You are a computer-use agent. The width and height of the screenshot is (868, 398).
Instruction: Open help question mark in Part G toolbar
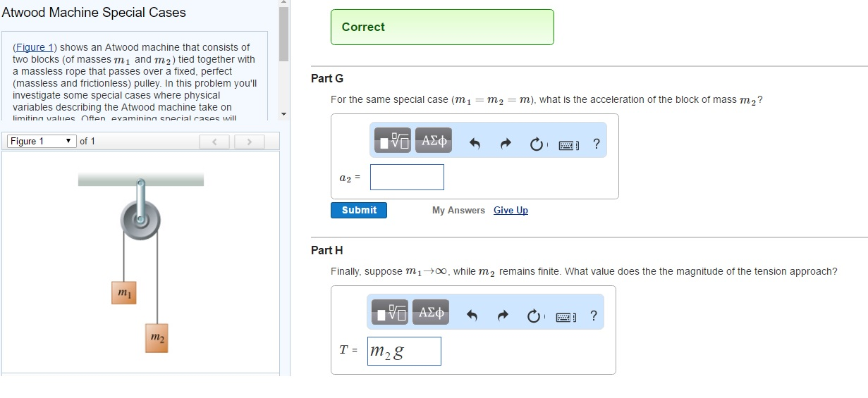597,144
